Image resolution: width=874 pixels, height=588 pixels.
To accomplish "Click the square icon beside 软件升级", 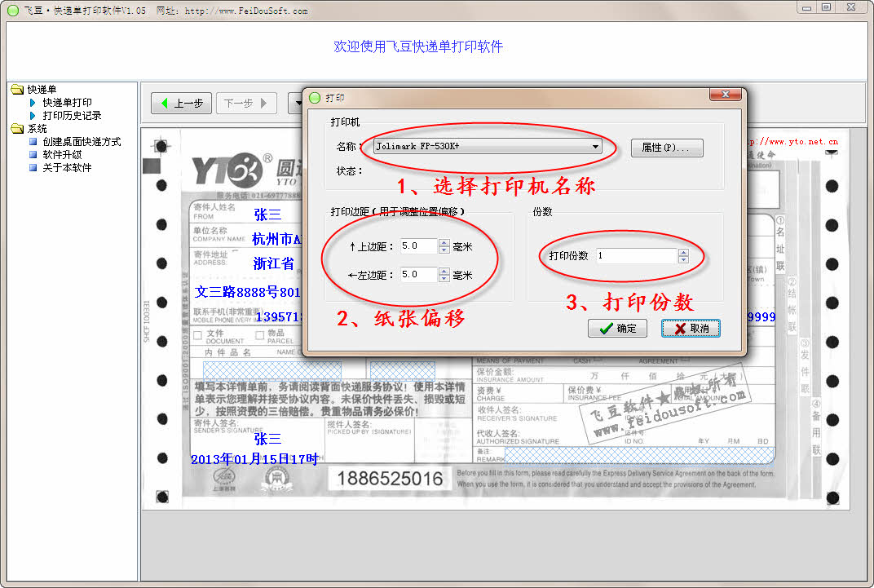I will (33, 154).
